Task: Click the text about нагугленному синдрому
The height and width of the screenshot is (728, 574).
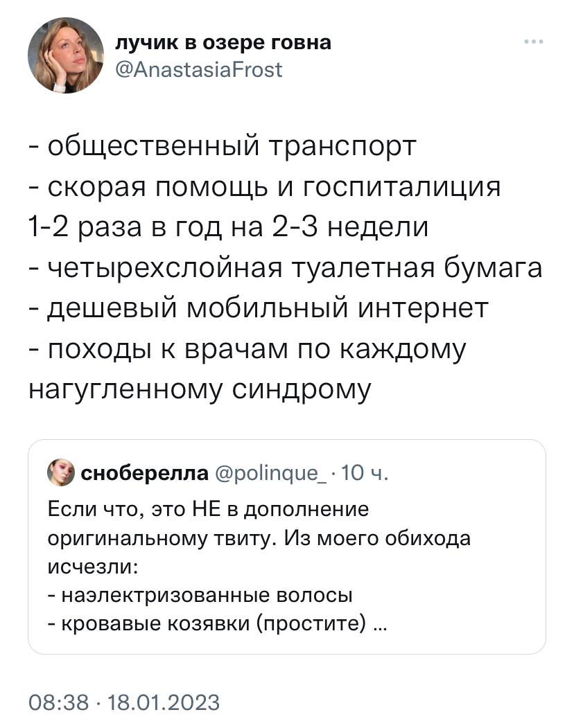Action: point(200,391)
